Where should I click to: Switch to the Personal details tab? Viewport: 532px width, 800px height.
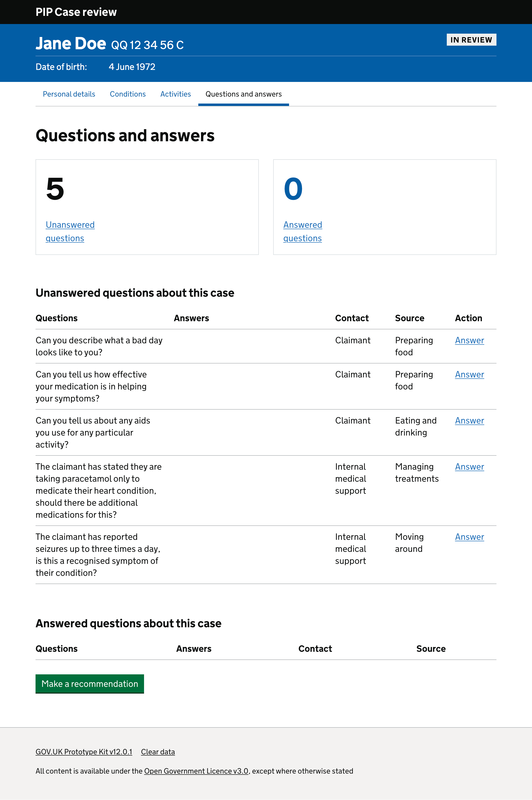[x=68, y=94]
